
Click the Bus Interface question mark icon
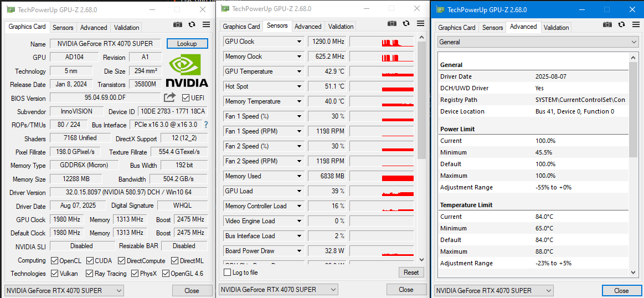click(206, 125)
